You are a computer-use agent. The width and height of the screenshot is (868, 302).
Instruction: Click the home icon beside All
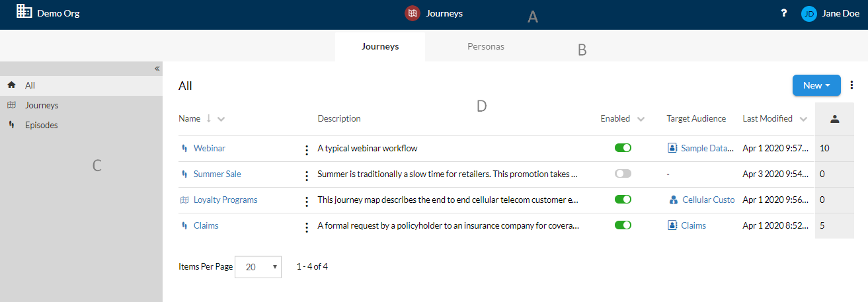[x=11, y=85]
